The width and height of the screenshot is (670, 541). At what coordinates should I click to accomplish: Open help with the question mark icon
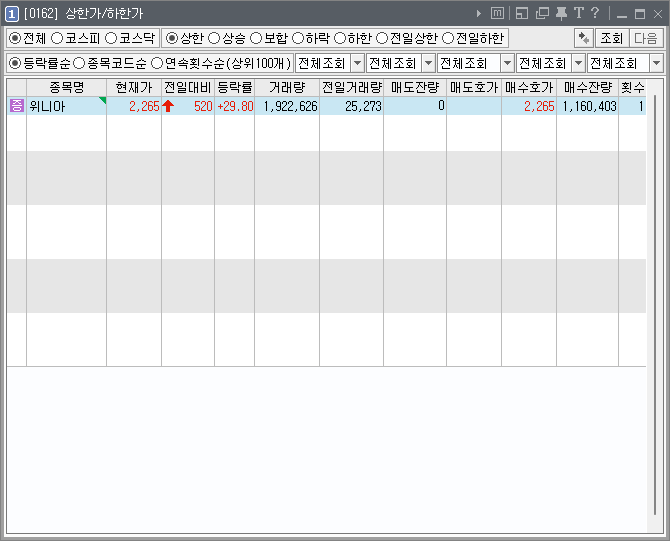[595, 13]
